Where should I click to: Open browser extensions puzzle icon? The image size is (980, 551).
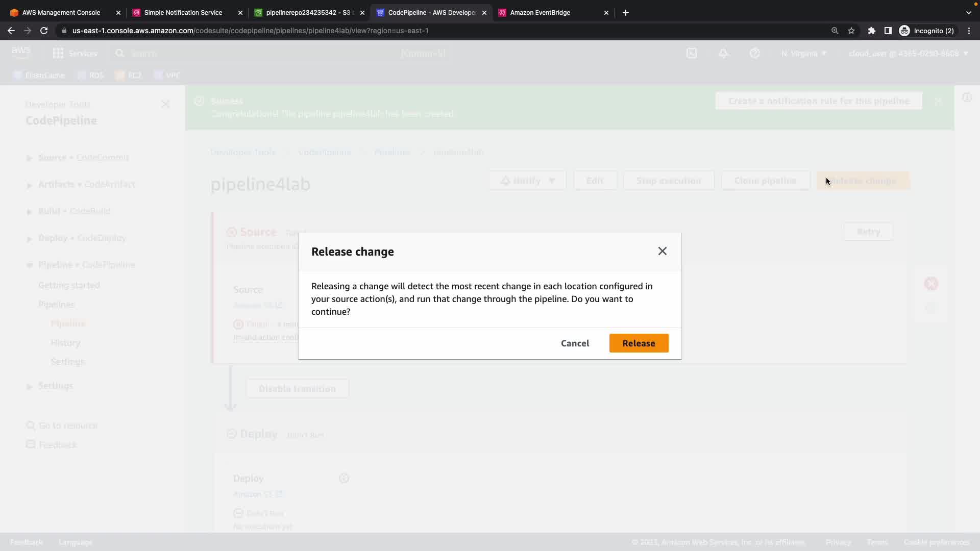(x=872, y=31)
